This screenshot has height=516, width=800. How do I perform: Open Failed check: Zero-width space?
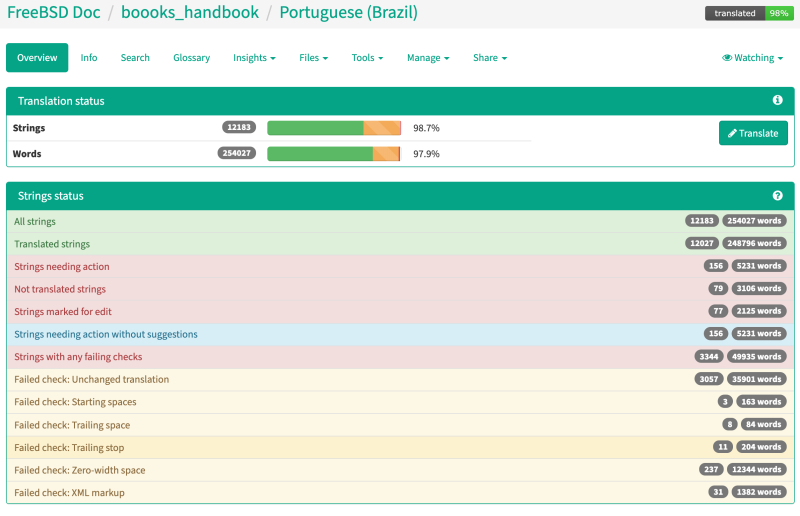[x=80, y=470]
